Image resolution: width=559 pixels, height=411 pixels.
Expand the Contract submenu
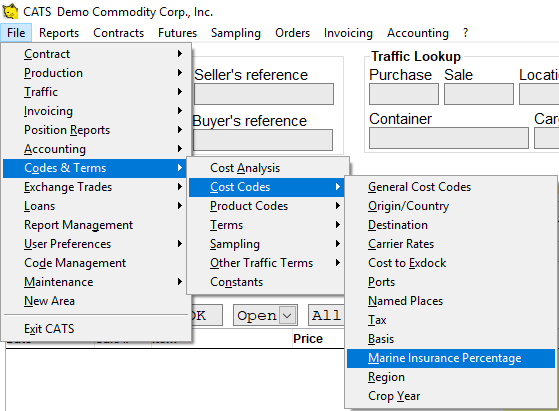pos(94,54)
